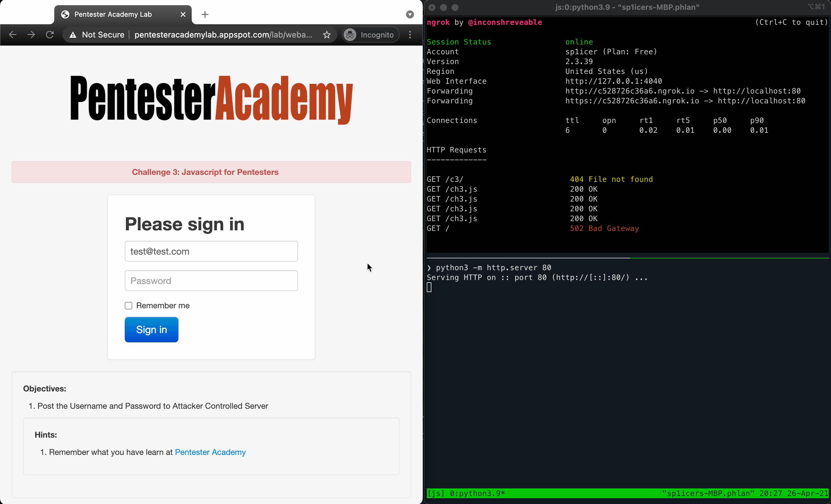
Task: Expand the Objectives section
Action: tap(44, 388)
